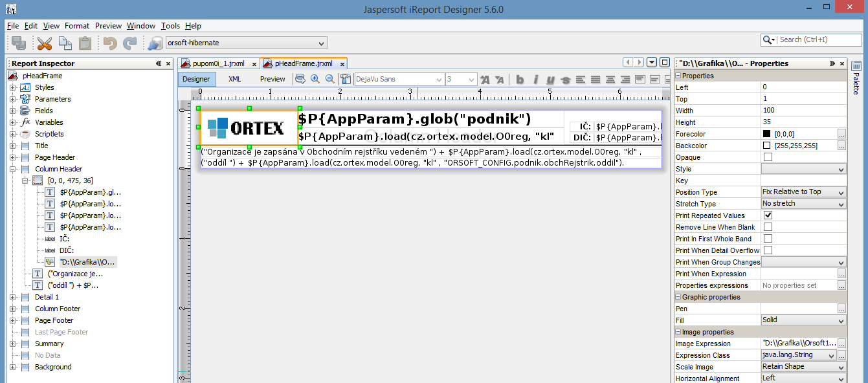Open the Format menu

tap(77, 26)
